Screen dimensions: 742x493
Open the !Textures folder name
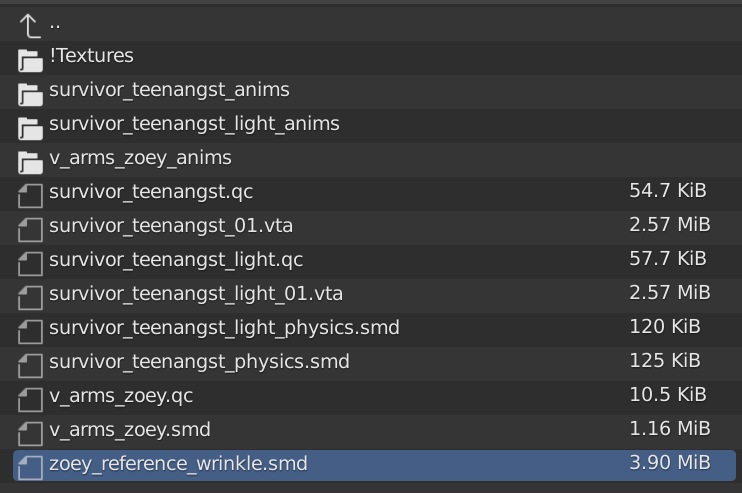click(91, 56)
